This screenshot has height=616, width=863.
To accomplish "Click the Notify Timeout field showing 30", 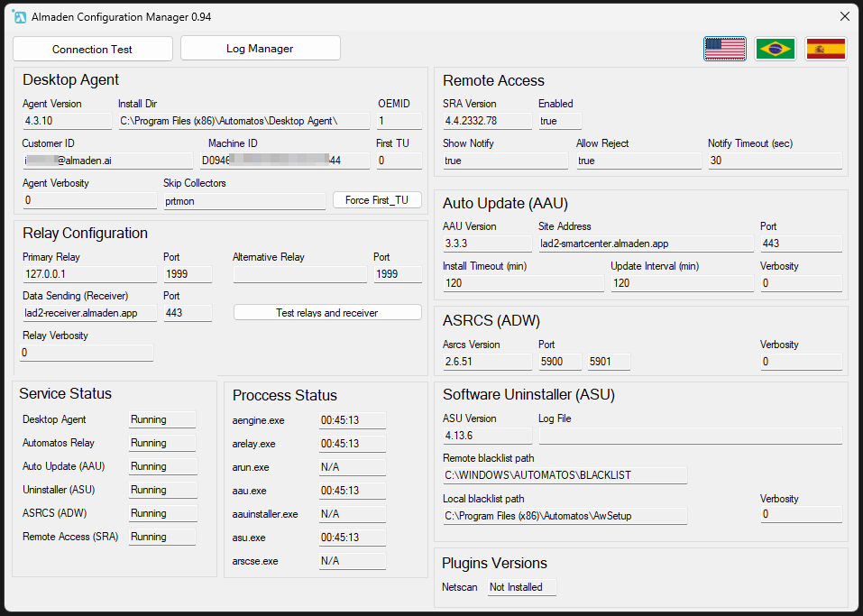I will coord(776,160).
